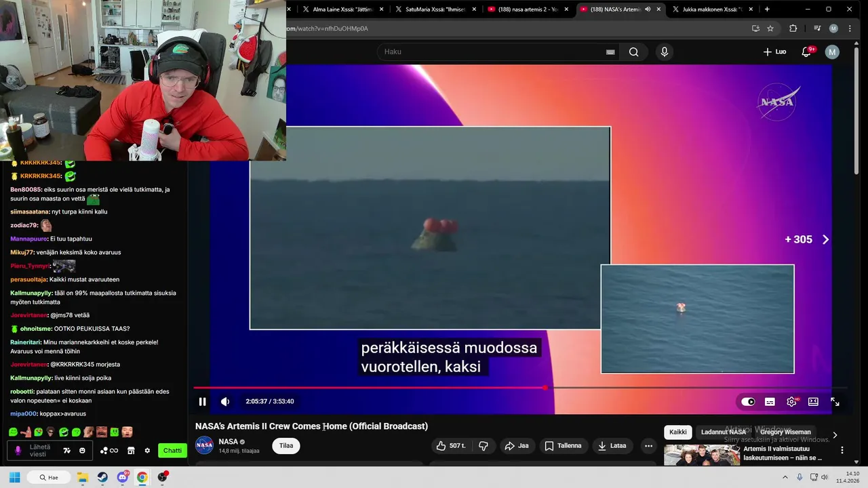Viewport: 868px width, 488px height.
Task: Open the Chrome three-dot menu
Action: [x=850, y=28]
